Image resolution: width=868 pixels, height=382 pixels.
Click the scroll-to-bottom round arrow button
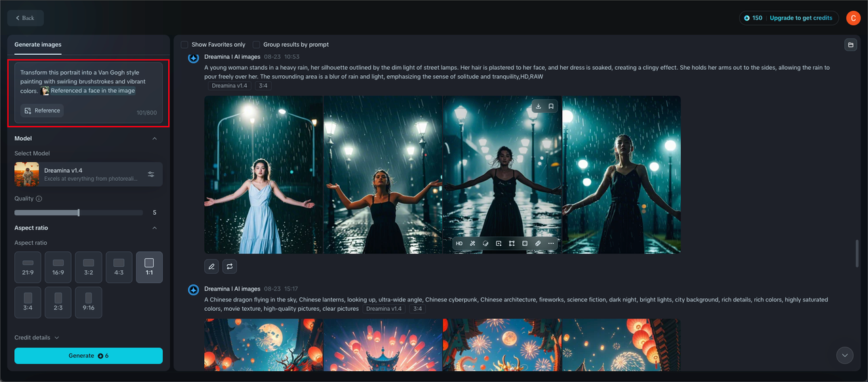coord(844,355)
